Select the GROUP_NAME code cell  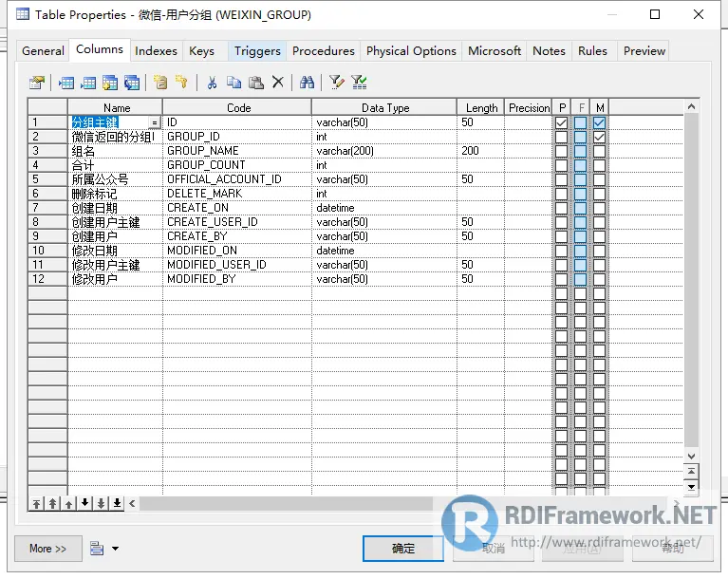click(237, 151)
